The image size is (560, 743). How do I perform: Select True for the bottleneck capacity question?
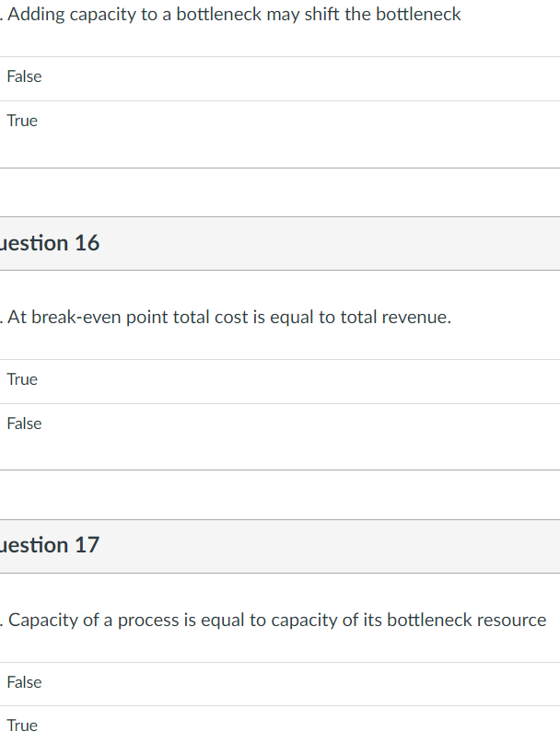tap(22, 121)
